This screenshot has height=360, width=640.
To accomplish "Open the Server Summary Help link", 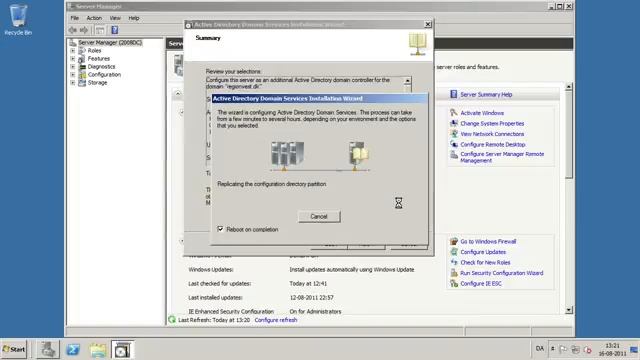I will point(486,94).
